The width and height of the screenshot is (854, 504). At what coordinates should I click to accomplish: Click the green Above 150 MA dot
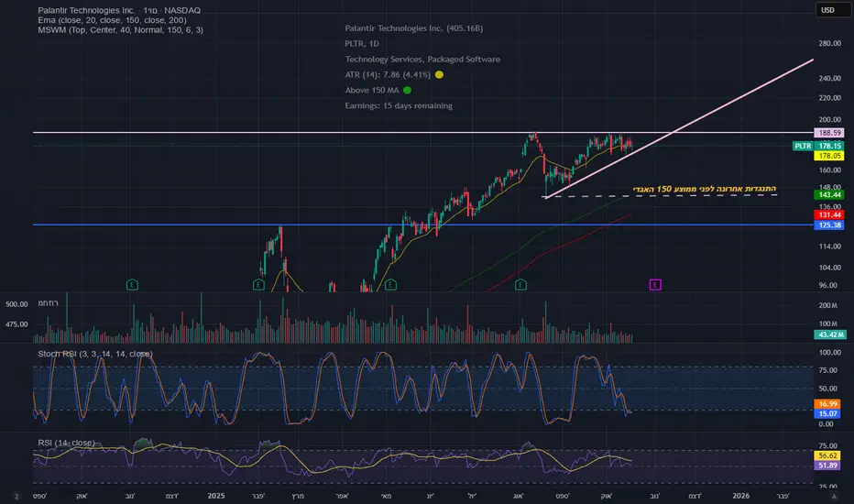click(x=407, y=90)
